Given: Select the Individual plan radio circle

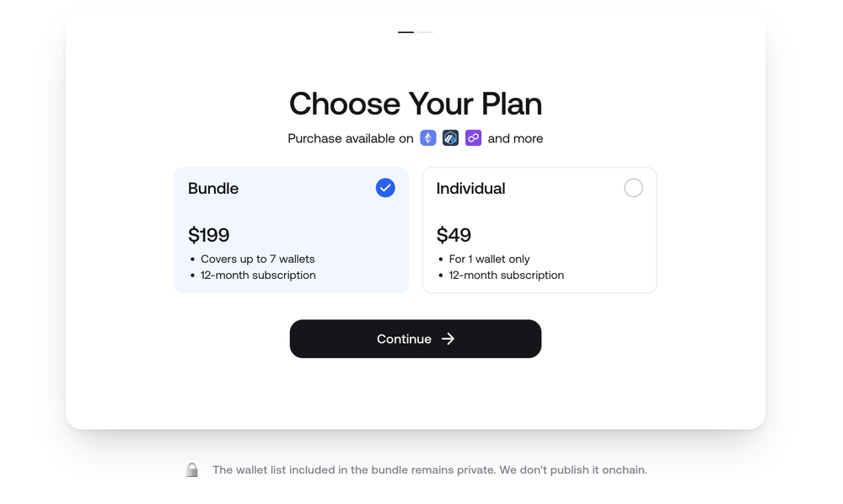Looking at the screenshot, I should coord(633,188).
